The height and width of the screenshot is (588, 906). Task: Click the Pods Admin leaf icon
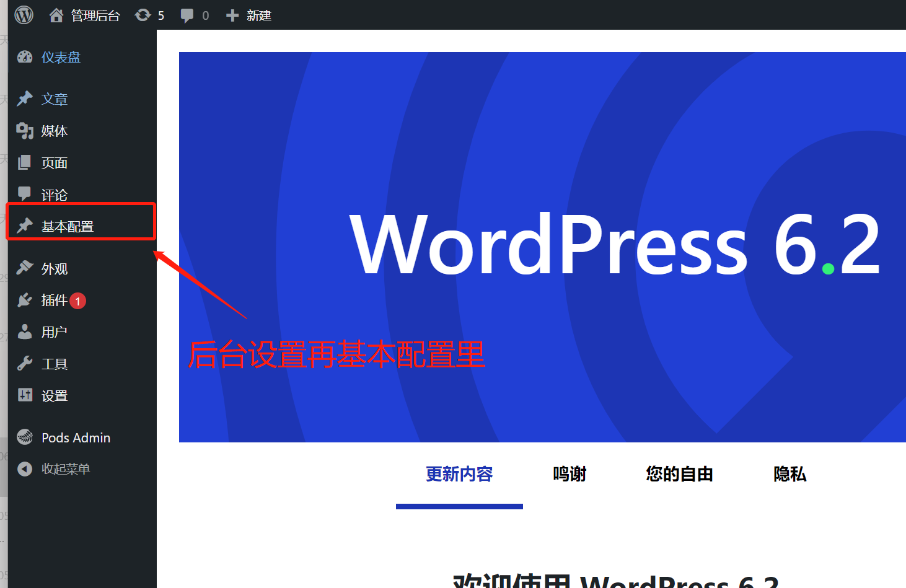[x=25, y=437]
